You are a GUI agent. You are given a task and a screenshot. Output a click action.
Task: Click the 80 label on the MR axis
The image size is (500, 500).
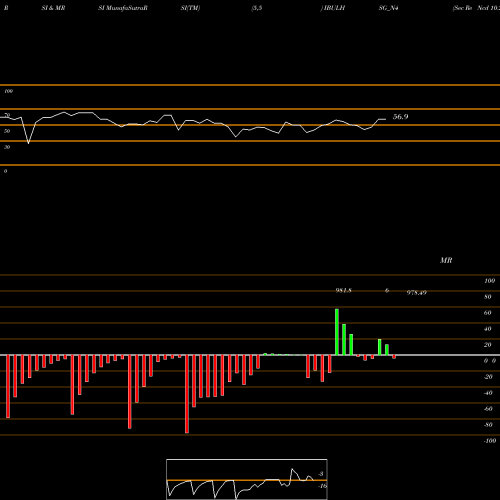488,297
